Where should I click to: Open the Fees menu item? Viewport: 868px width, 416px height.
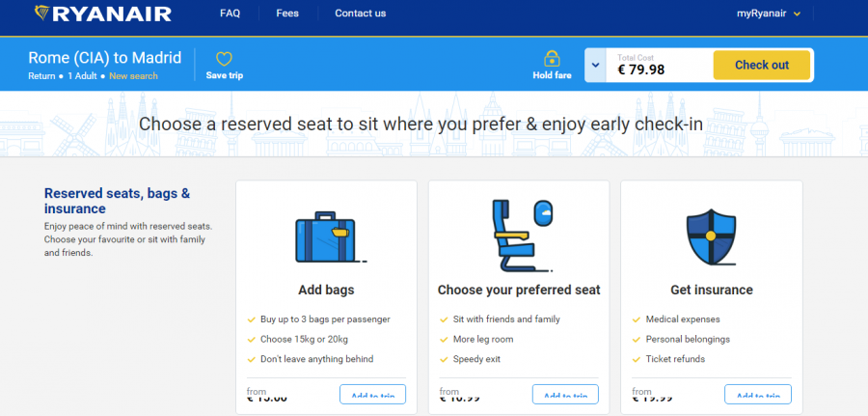pyautogui.click(x=287, y=14)
